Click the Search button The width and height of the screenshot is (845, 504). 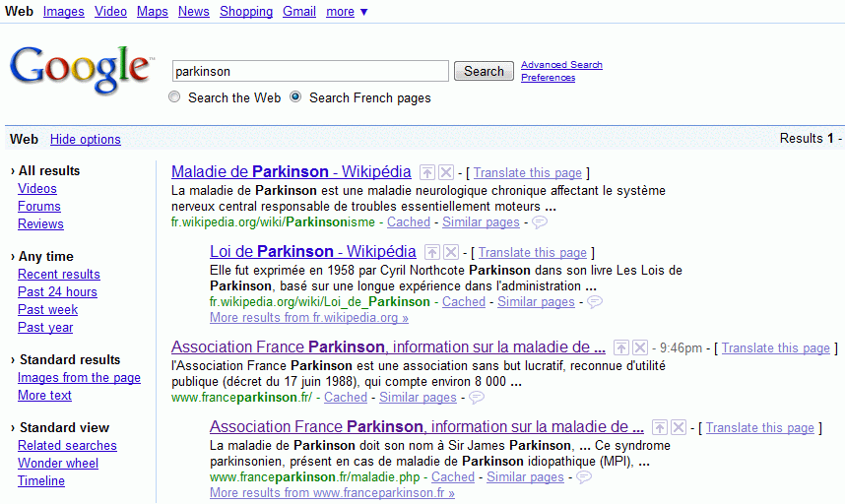click(484, 71)
